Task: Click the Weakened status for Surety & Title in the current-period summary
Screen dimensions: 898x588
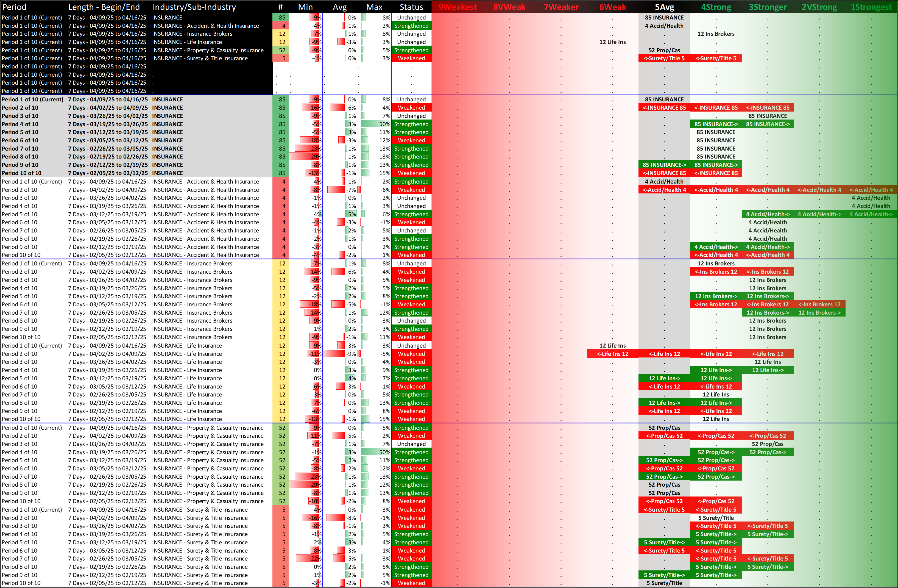Action: 411,58
